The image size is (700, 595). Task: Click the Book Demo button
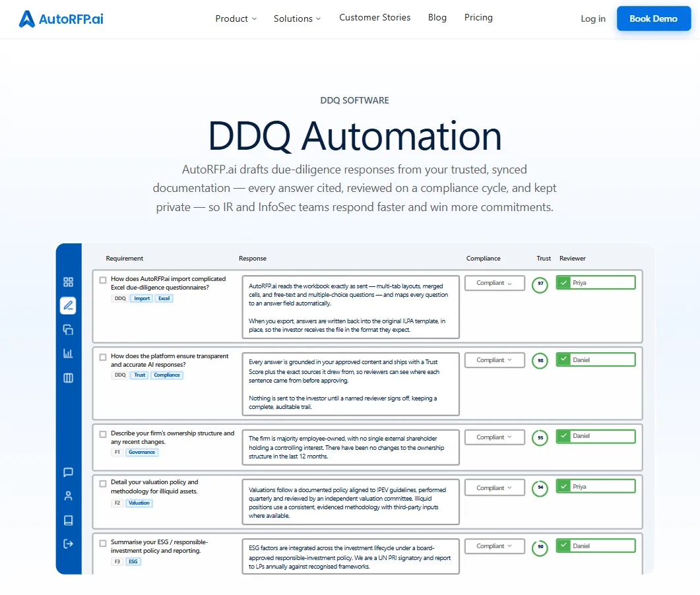654,18
